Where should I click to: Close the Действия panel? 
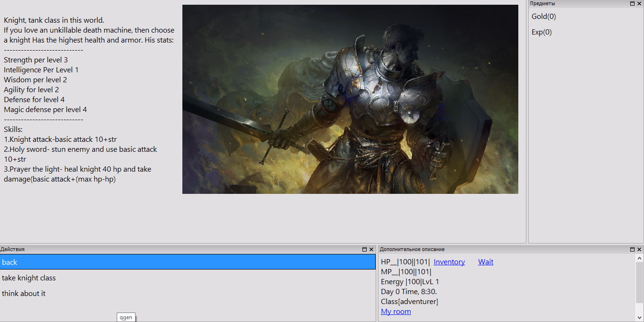point(371,249)
